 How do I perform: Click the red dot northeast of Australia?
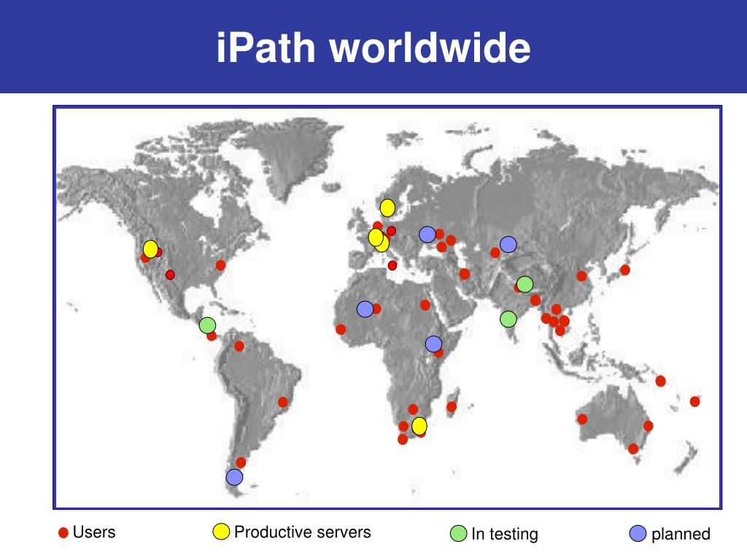660,381
